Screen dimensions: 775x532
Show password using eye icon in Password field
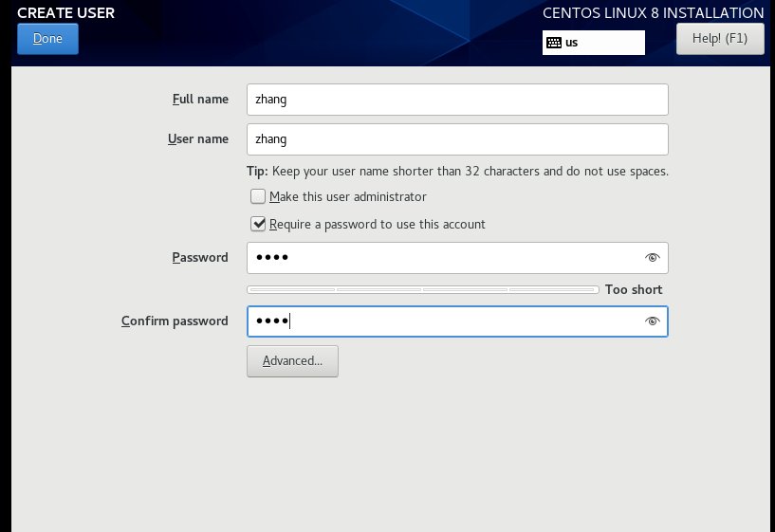point(652,257)
